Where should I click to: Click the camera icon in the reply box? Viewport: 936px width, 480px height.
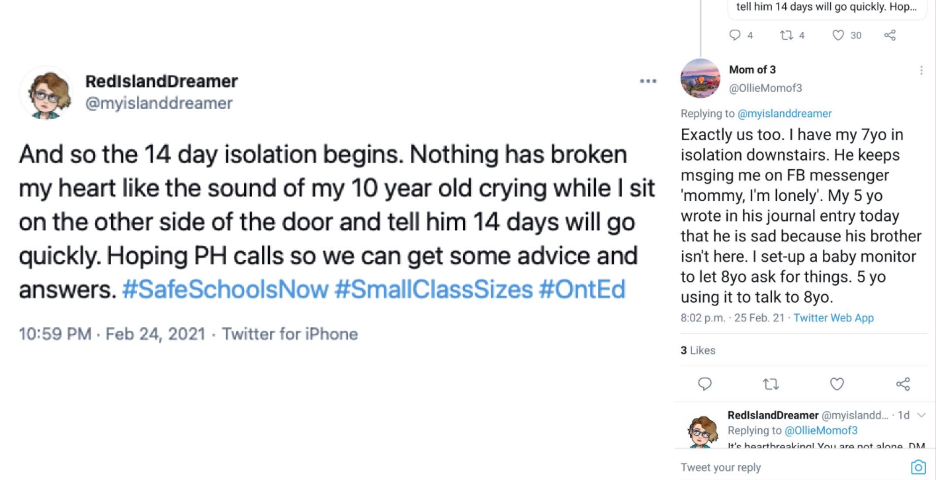click(x=917, y=467)
